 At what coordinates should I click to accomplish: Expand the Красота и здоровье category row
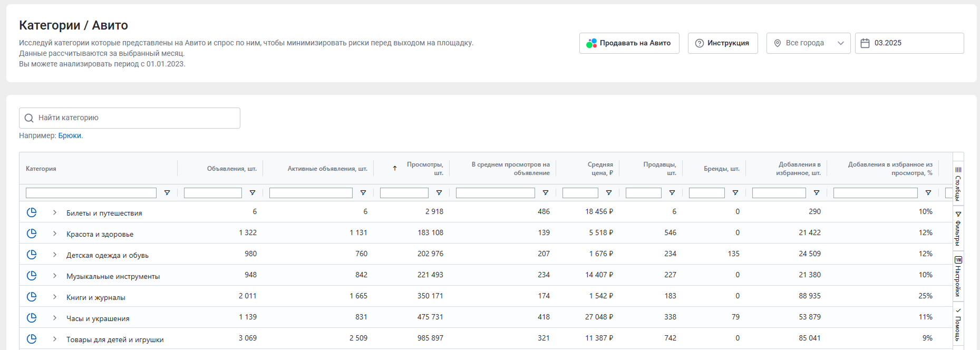[x=54, y=234]
